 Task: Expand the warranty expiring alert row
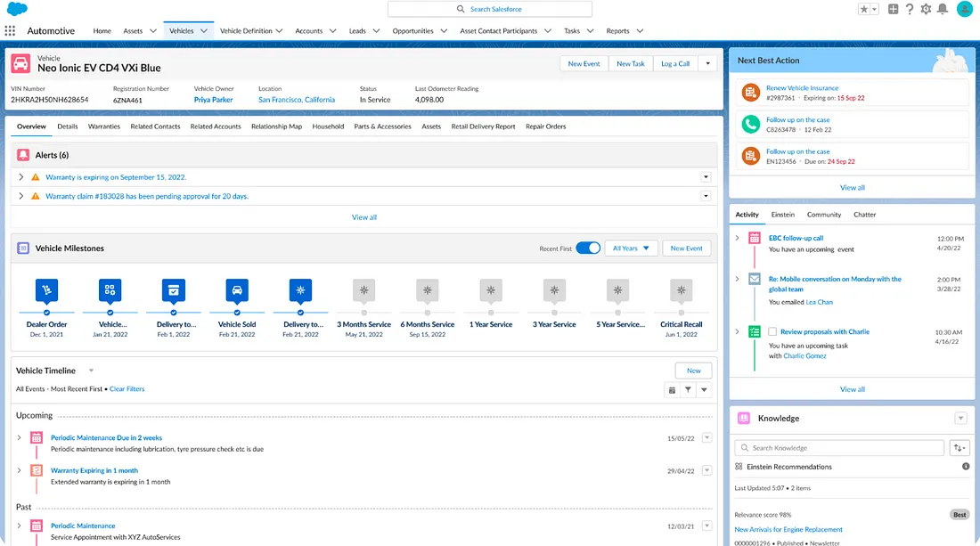[20, 178]
